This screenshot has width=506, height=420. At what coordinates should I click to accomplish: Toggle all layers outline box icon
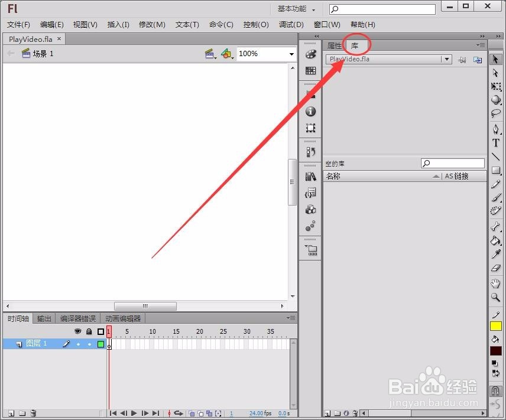100,331
